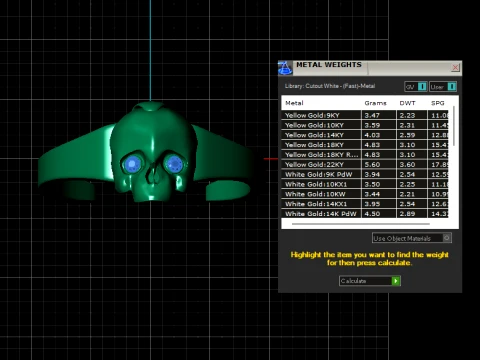Viewport: 480px width, 360px height.
Task: Click the Metal Weights scale icon
Action: [x=285, y=68]
